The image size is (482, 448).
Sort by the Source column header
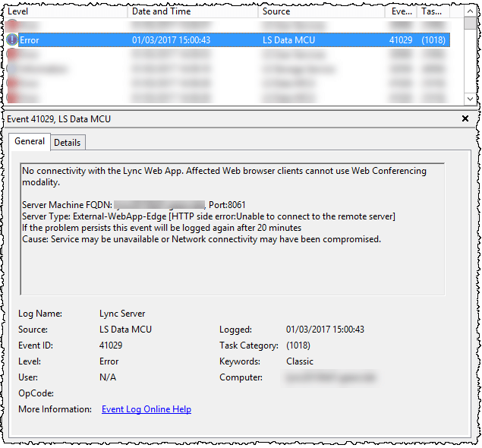coord(321,11)
